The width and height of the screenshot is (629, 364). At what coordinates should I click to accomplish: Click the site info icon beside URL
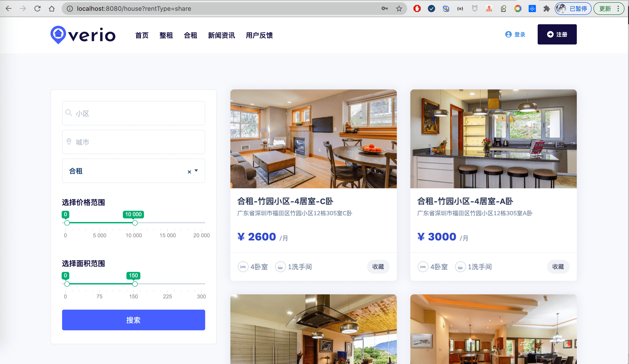pyautogui.click(x=70, y=9)
